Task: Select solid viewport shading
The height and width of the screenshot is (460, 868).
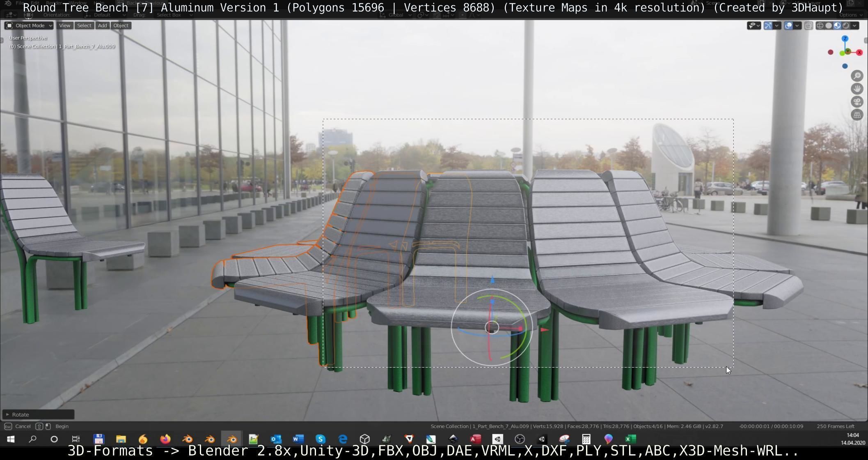Action: tap(829, 25)
